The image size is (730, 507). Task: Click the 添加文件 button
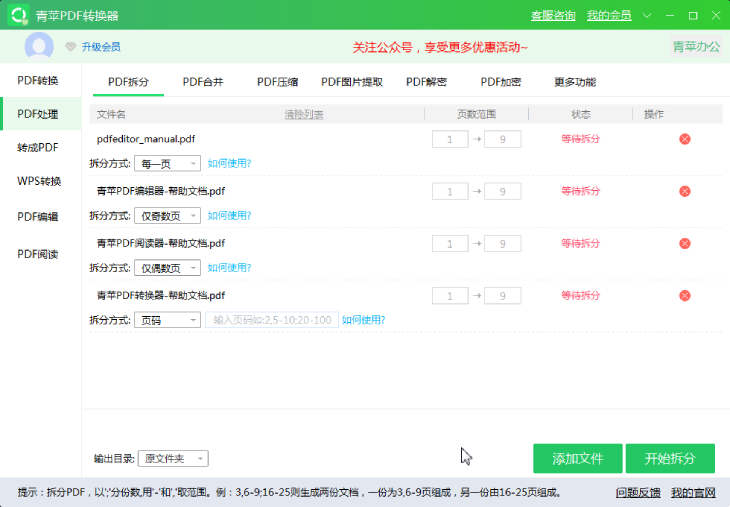tap(578, 459)
